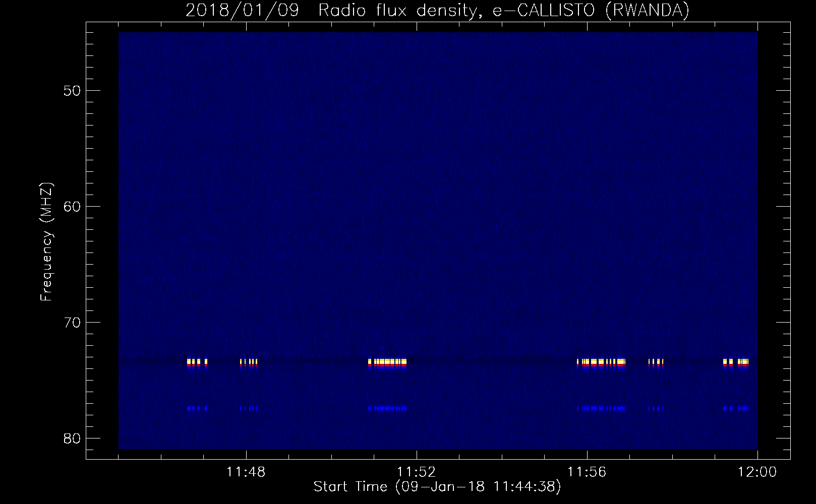Click the 'Frequency (MHZ)' axis label
The image size is (816, 504).
click(46, 242)
